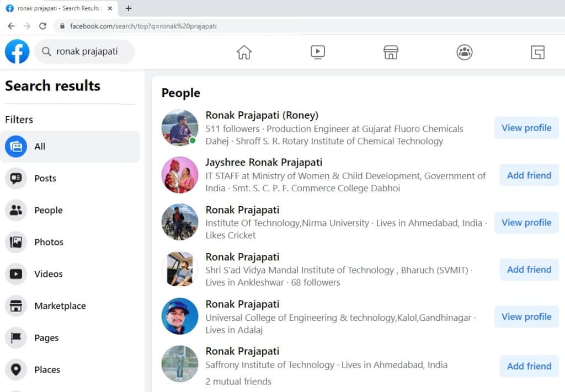Filter results by Videos

[49, 274]
